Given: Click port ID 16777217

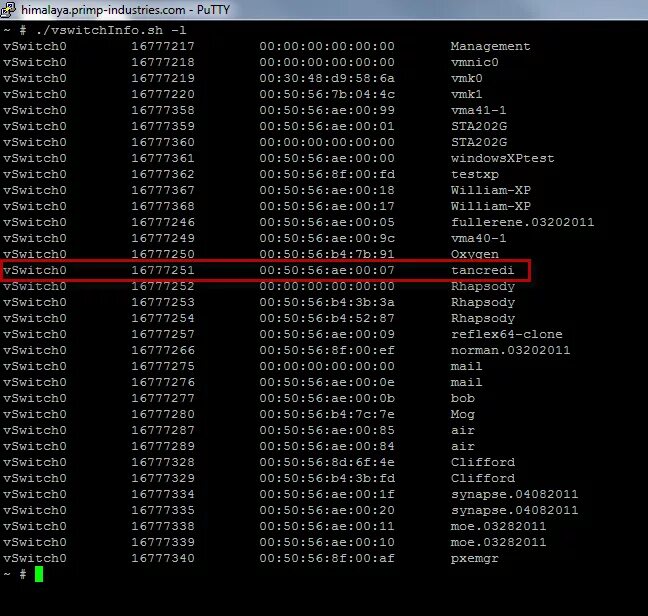Looking at the screenshot, I should click(163, 46).
